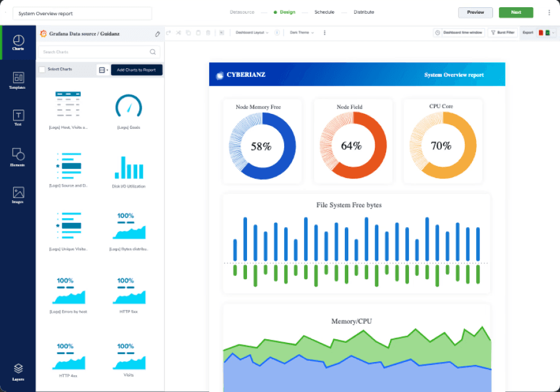Image resolution: width=560 pixels, height=392 pixels.
Task: Go to the Distribute step
Action: [x=364, y=12]
